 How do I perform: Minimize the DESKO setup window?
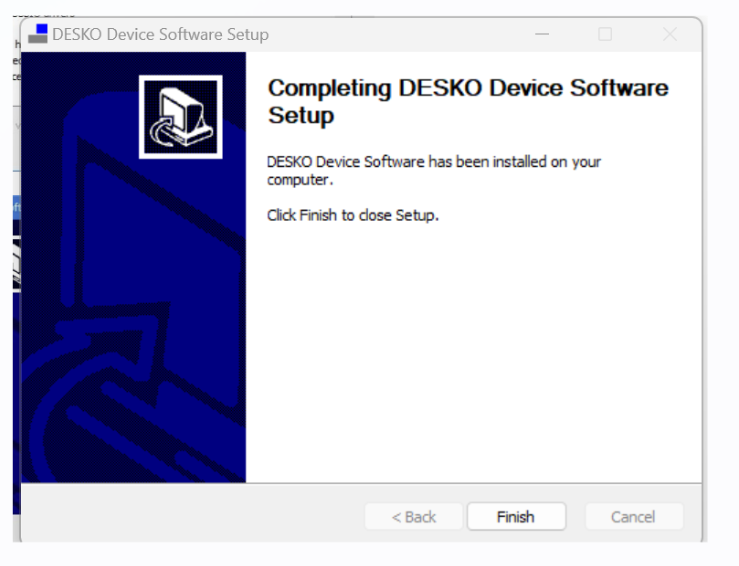coord(543,35)
